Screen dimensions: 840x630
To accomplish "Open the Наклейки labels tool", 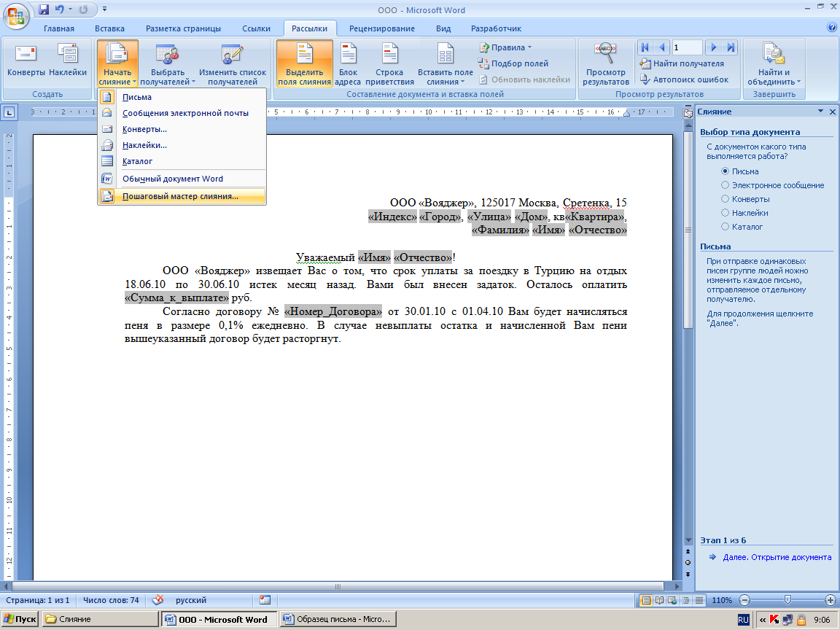I will click(68, 60).
